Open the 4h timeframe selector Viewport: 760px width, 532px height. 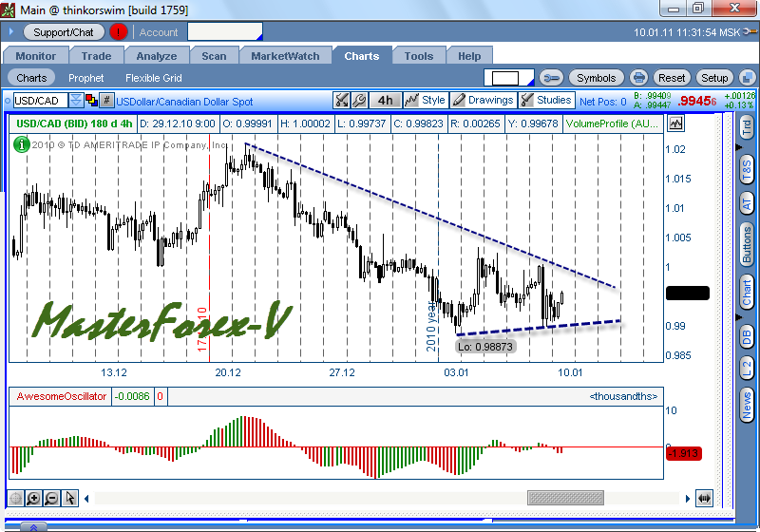coord(386,101)
